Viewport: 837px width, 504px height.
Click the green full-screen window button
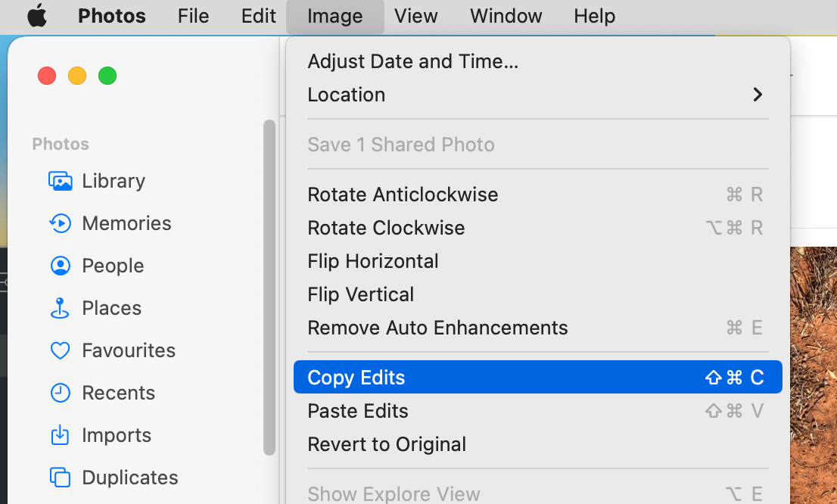tap(107, 76)
